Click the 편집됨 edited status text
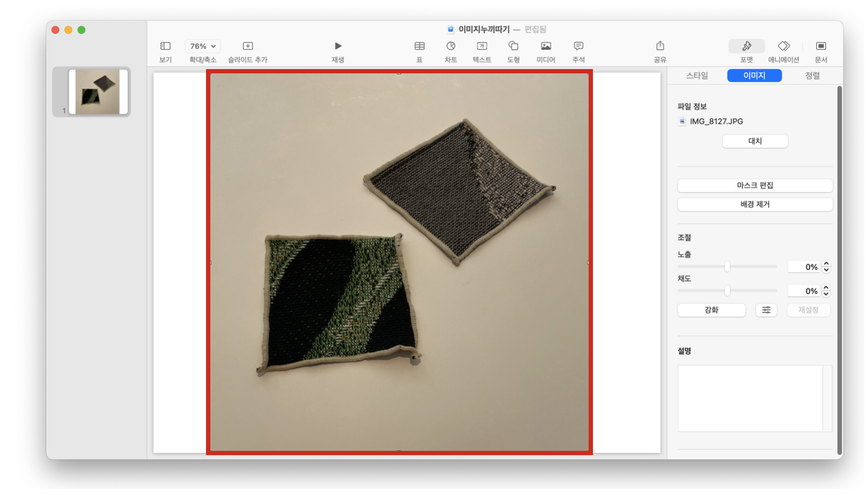The width and height of the screenshot is (868, 498). point(535,29)
